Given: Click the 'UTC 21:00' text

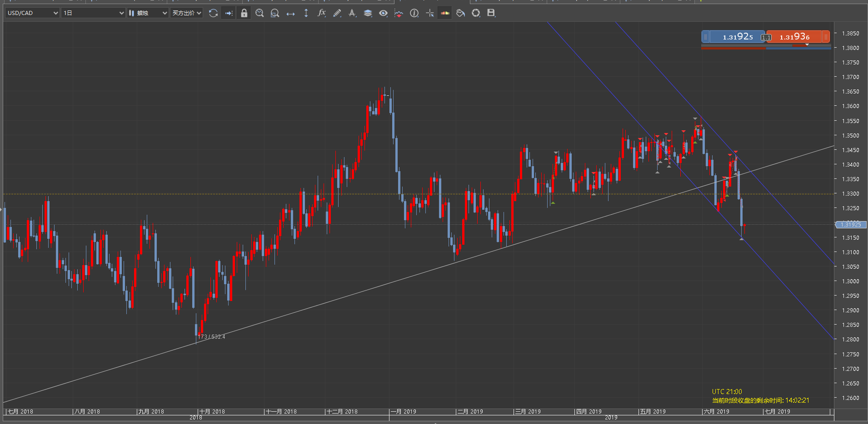Looking at the screenshot, I should tap(727, 392).
